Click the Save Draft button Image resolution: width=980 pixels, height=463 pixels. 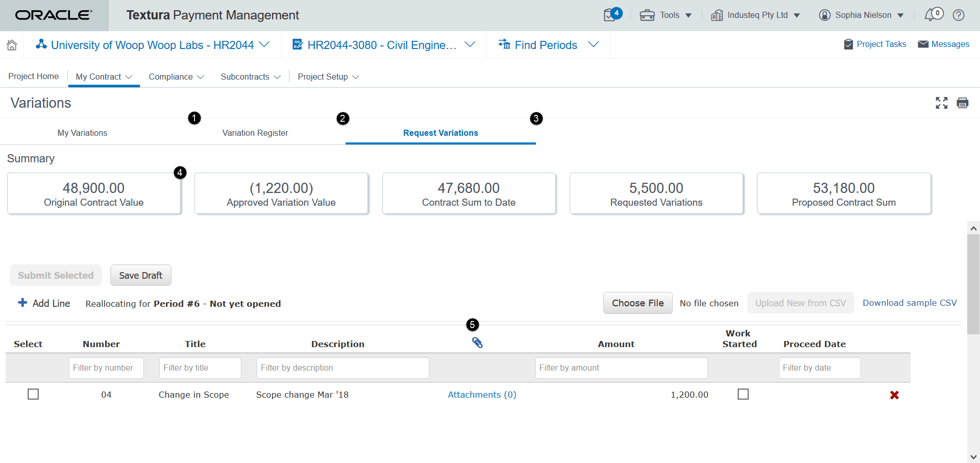[141, 275]
